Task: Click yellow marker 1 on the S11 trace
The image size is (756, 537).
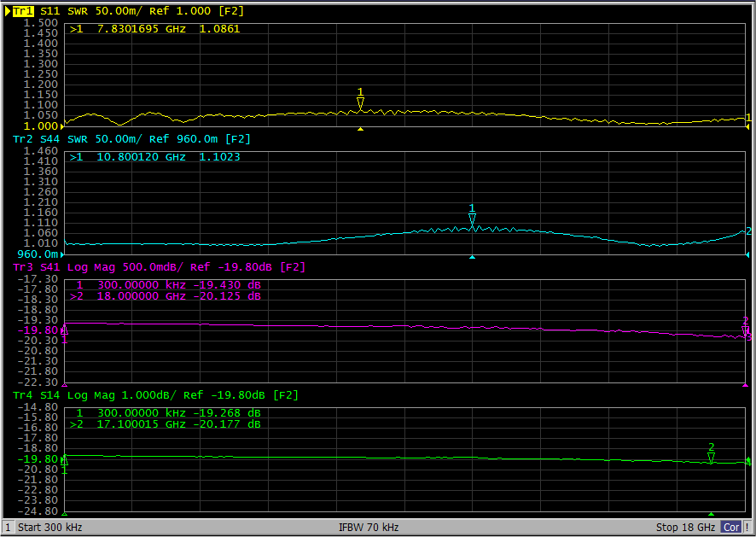Action: pyautogui.click(x=360, y=103)
